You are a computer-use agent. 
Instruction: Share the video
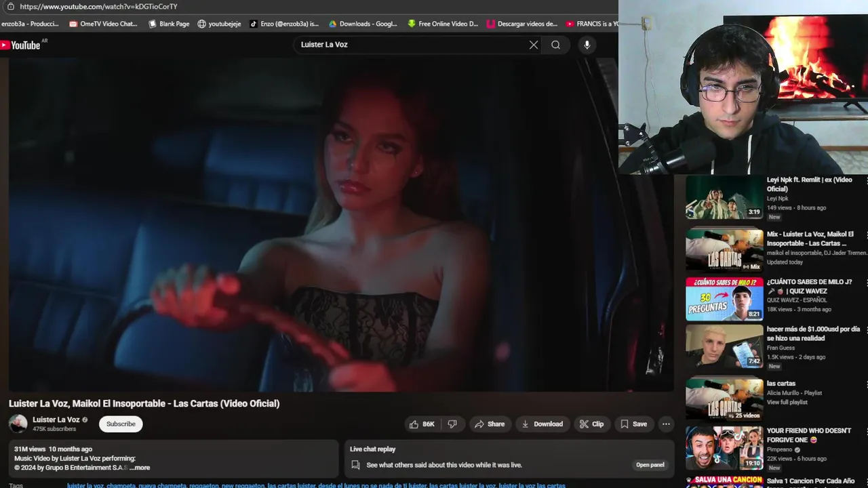pos(490,424)
